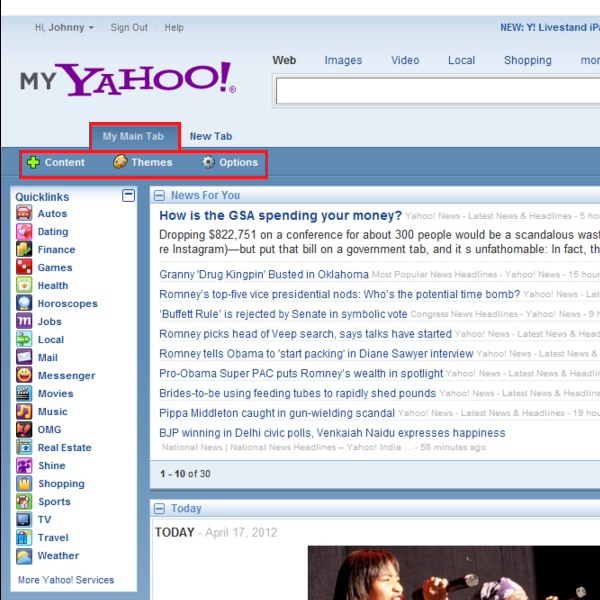The width and height of the screenshot is (600, 600).
Task: Select the Shopping search tab
Action: click(528, 60)
